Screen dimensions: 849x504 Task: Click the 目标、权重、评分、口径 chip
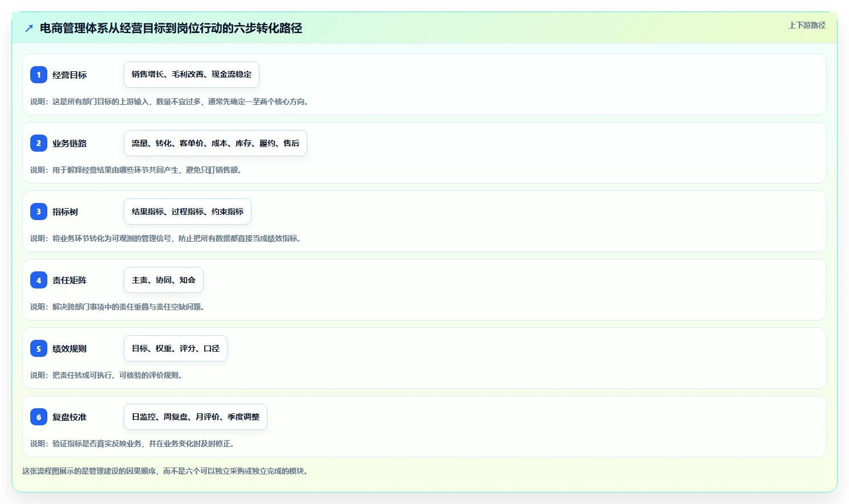[x=176, y=348]
